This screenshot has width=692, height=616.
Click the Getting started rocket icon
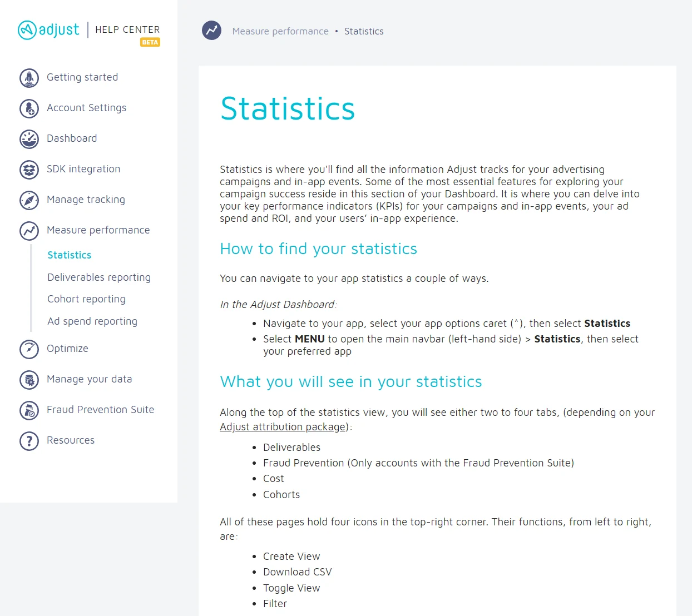point(29,78)
